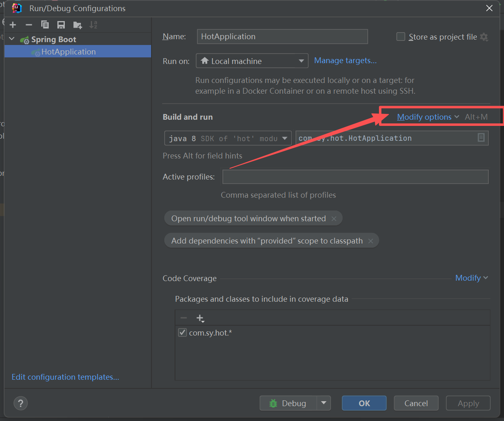This screenshot has width=504, height=421.
Task: Remove Open run/debug tool window option chip
Action: pos(334,219)
